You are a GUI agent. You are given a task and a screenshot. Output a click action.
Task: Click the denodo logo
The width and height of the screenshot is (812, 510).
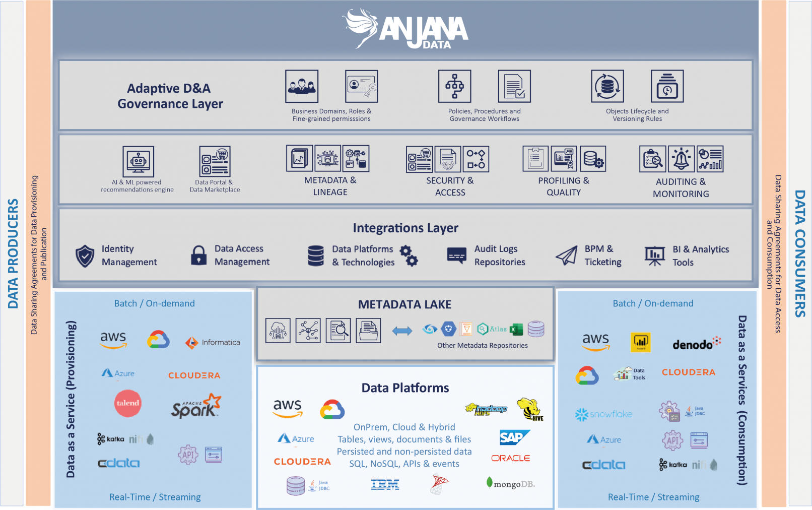[x=696, y=344]
